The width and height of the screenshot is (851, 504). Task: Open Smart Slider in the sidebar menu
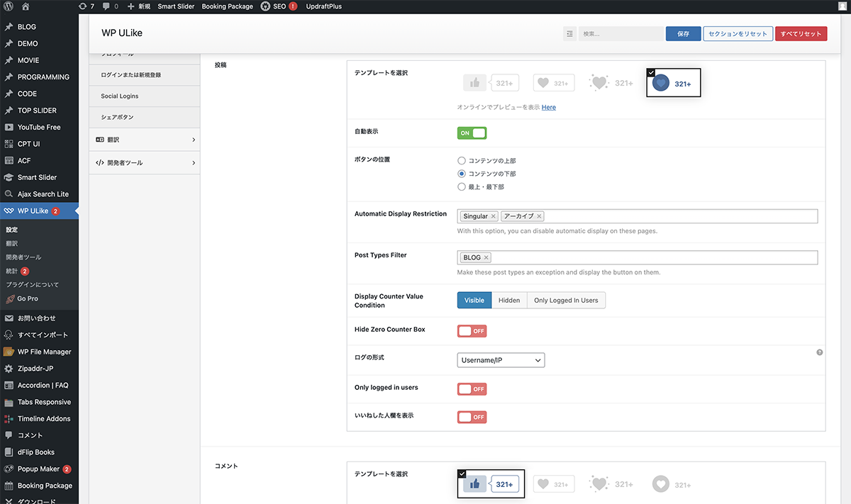tap(37, 177)
